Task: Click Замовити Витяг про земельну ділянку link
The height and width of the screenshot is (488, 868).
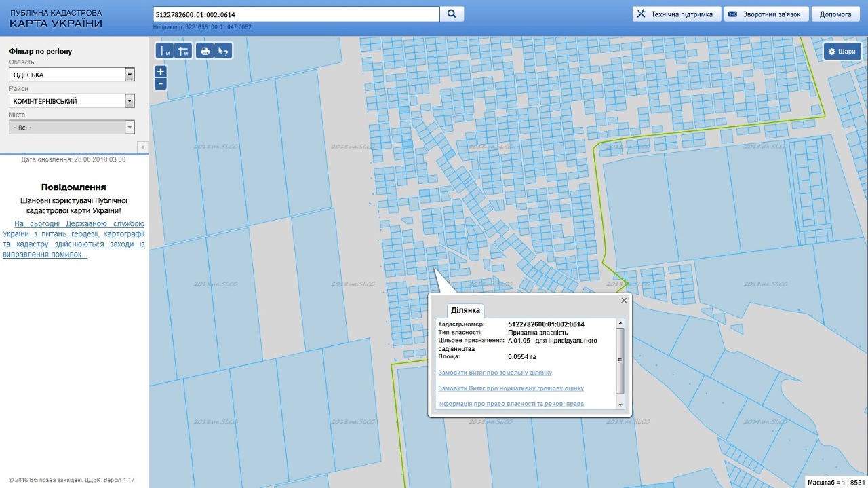Action: [495, 373]
